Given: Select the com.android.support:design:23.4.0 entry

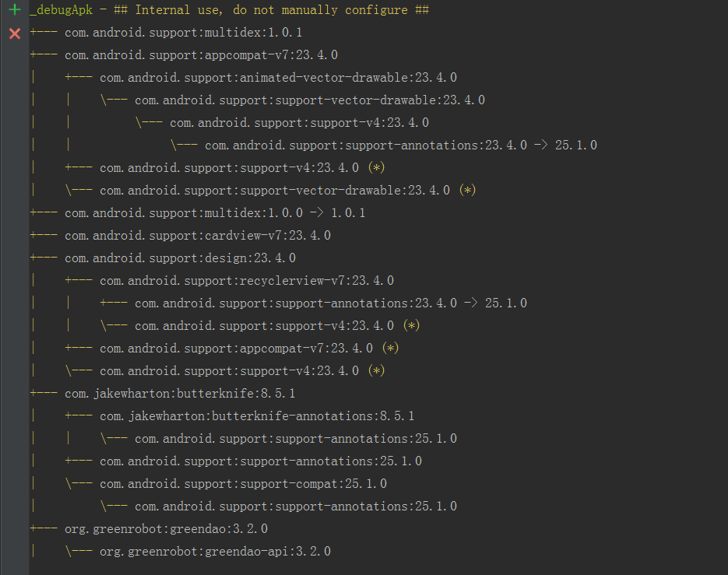Looking at the screenshot, I should tap(180, 258).
